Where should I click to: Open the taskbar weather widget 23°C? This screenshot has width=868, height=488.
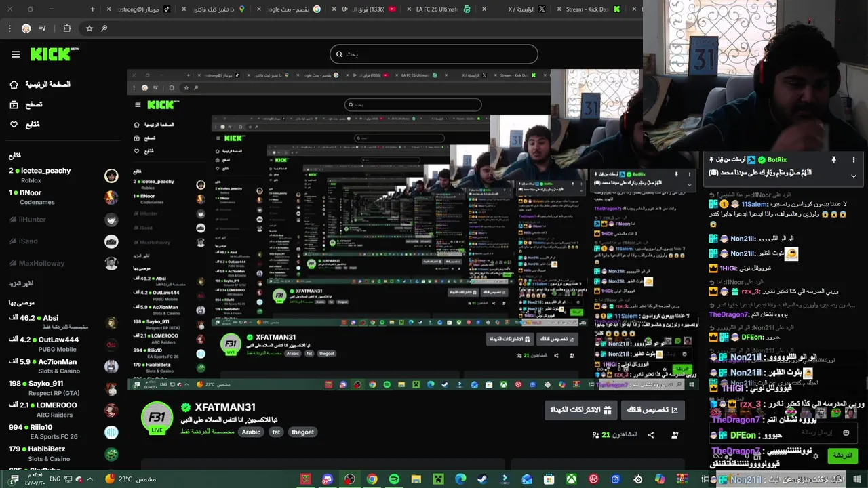(130, 479)
